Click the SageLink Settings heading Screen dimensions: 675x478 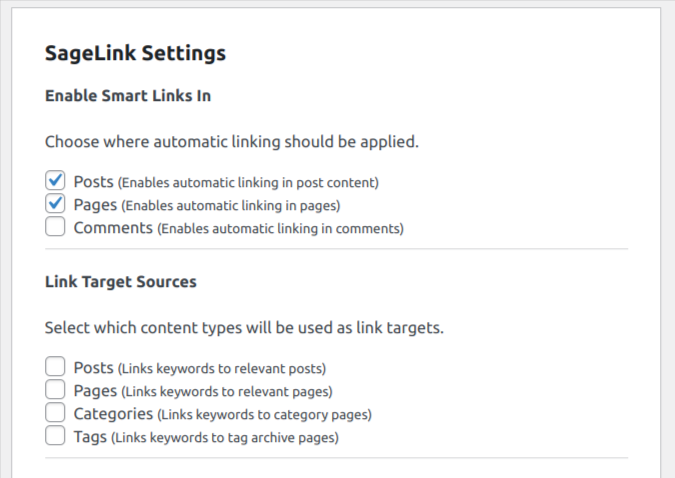pos(135,53)
